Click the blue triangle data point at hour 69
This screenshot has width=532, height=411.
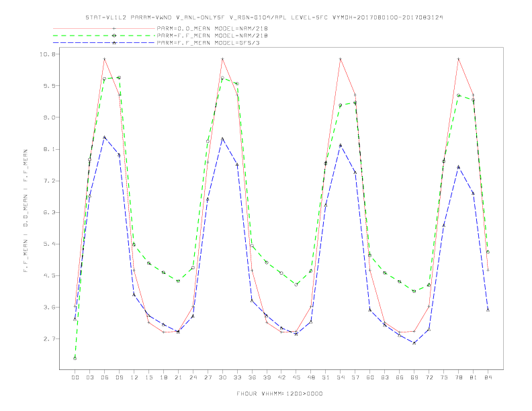pyautogui.click(x=414, y=343)
